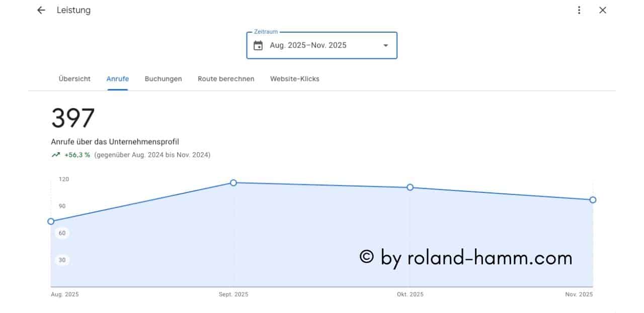Close the Leistung panel with the X

pyautogui.click(x=603, y=10)
